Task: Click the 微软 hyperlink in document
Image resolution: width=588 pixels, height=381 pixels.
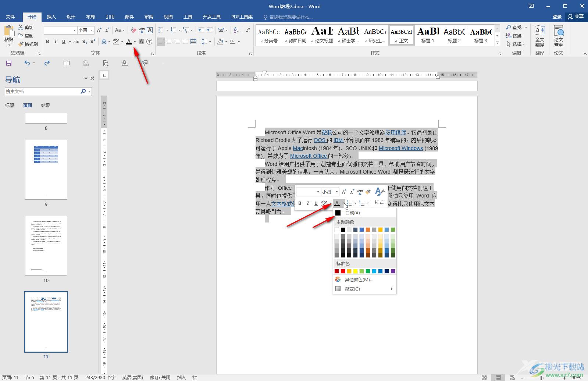Action: [327, 132]
